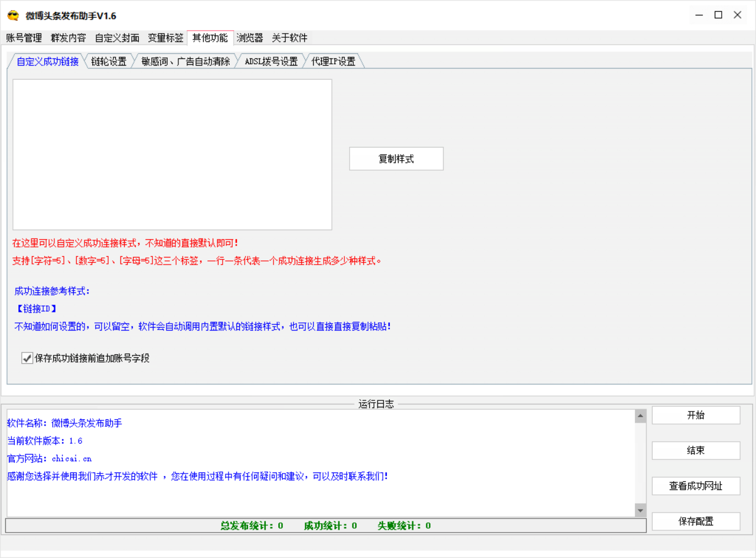Open the 浏览器 tab
The image size is (756, 558).
[x=250, y=38]
